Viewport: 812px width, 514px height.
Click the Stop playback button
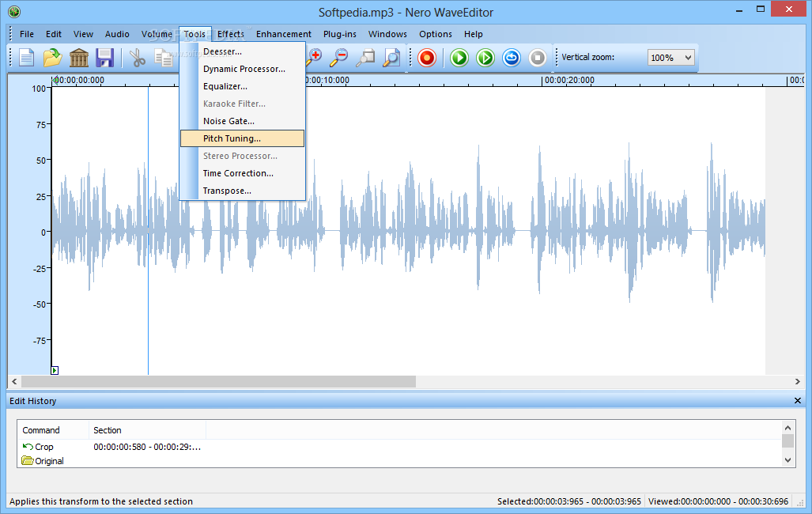pos(538,58)
